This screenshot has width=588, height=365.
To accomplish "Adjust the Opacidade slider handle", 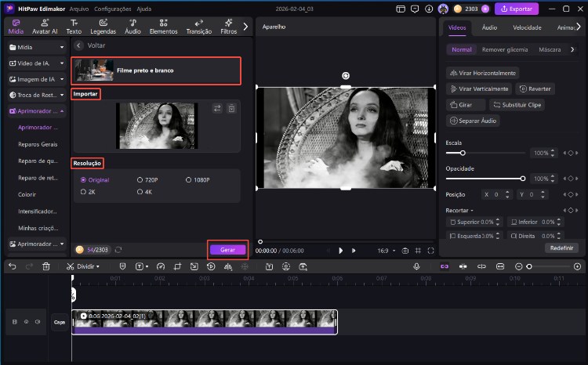I will pyautogui.click(x=523, y=179).
